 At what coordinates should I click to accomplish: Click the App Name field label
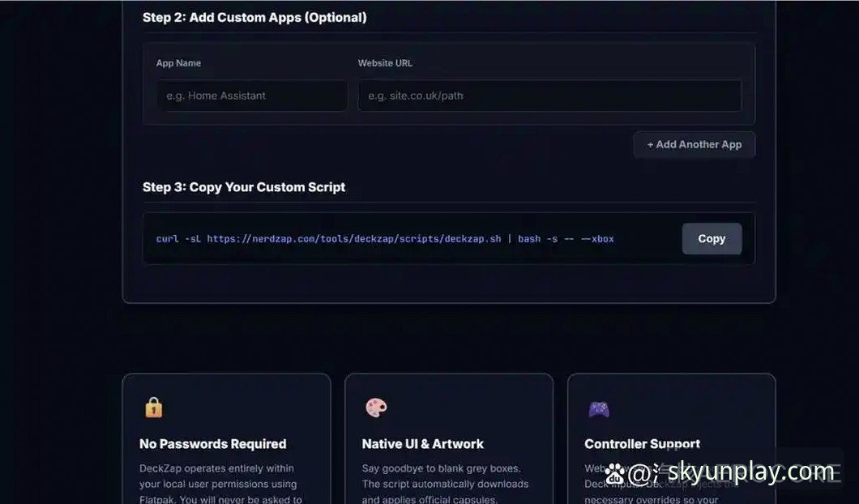click(178, 63)
